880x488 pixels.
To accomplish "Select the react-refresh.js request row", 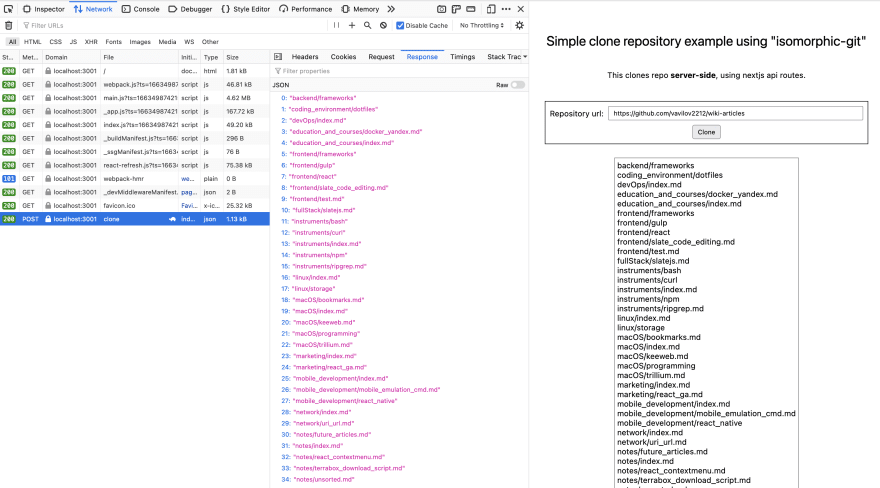I will (135, 165).
